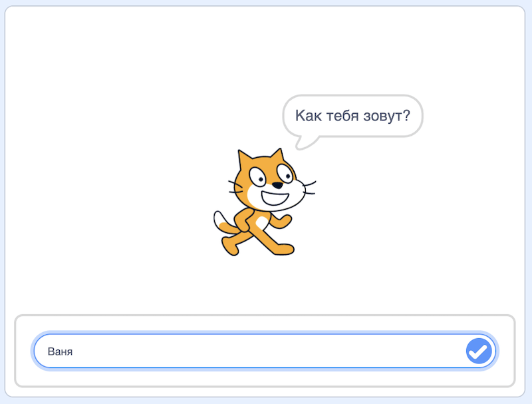
Task: Click the cat's white belly patch
Action: click(x=262, y=222)
